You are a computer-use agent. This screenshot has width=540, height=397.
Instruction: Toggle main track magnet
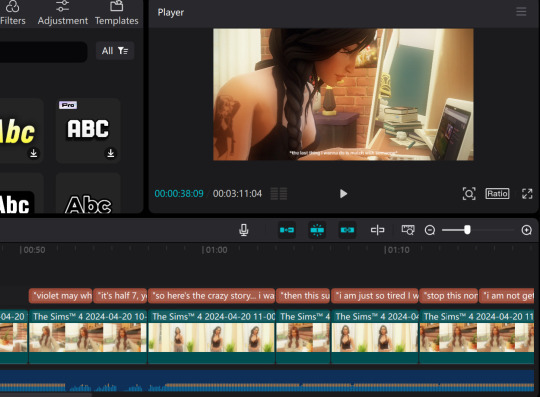(287, 230)
